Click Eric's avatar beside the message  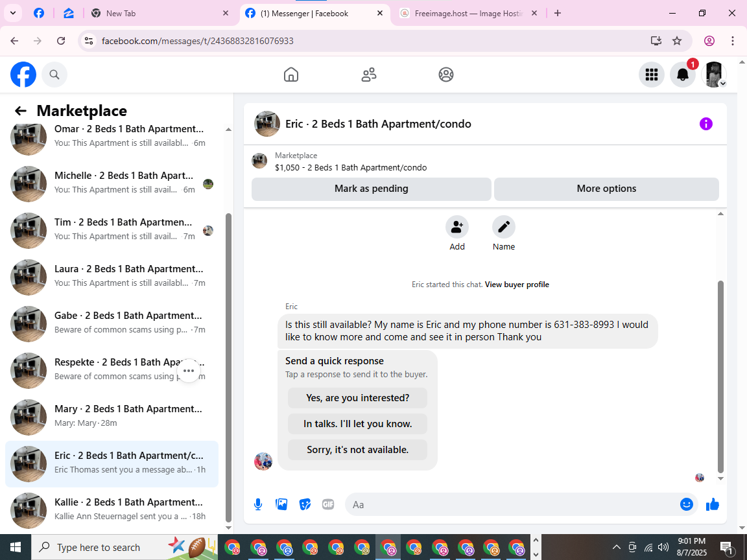click(x=263, y=461)
